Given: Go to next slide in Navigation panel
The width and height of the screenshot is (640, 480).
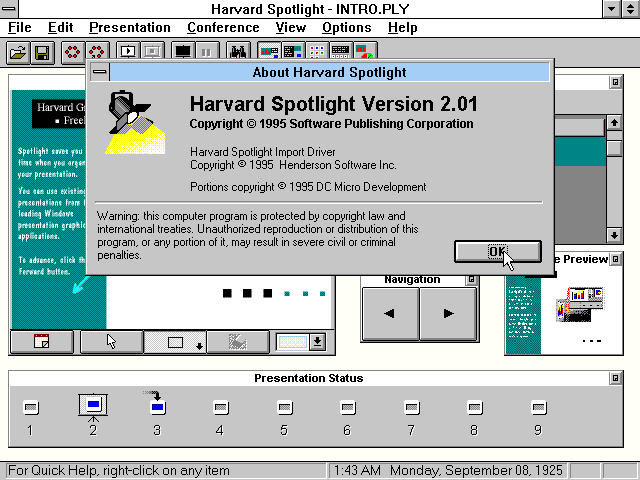Looking at the screenshot, I should (448, 313).
